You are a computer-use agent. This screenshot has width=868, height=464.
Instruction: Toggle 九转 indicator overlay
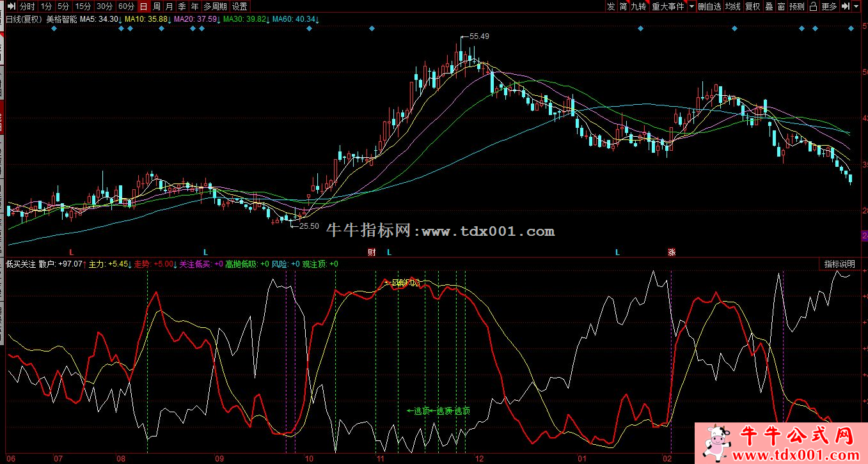click(638, 6)
